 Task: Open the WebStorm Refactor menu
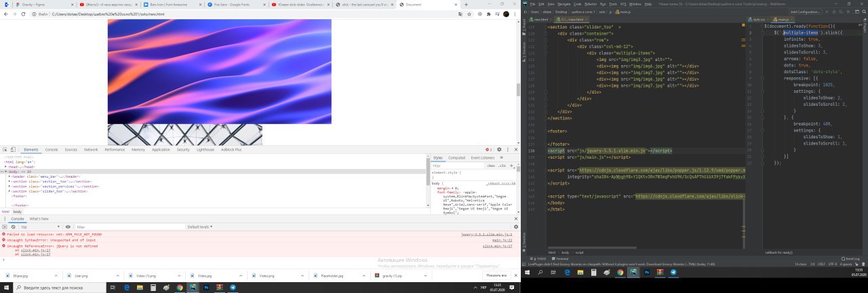click(x=591, y=4)
